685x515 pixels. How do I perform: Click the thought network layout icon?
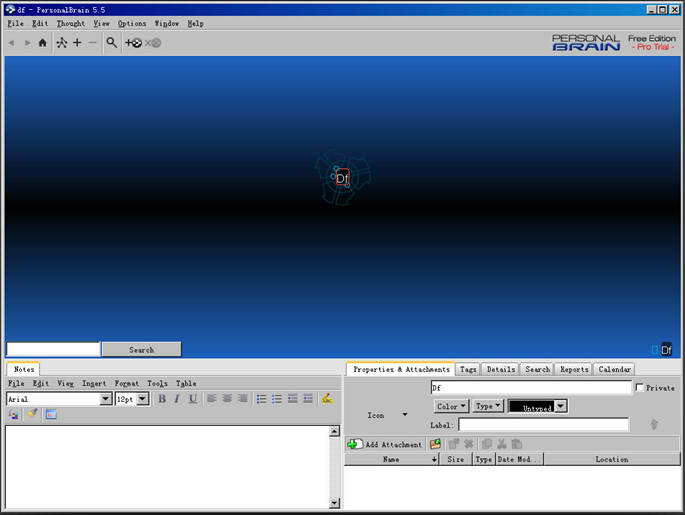[61, 43]
